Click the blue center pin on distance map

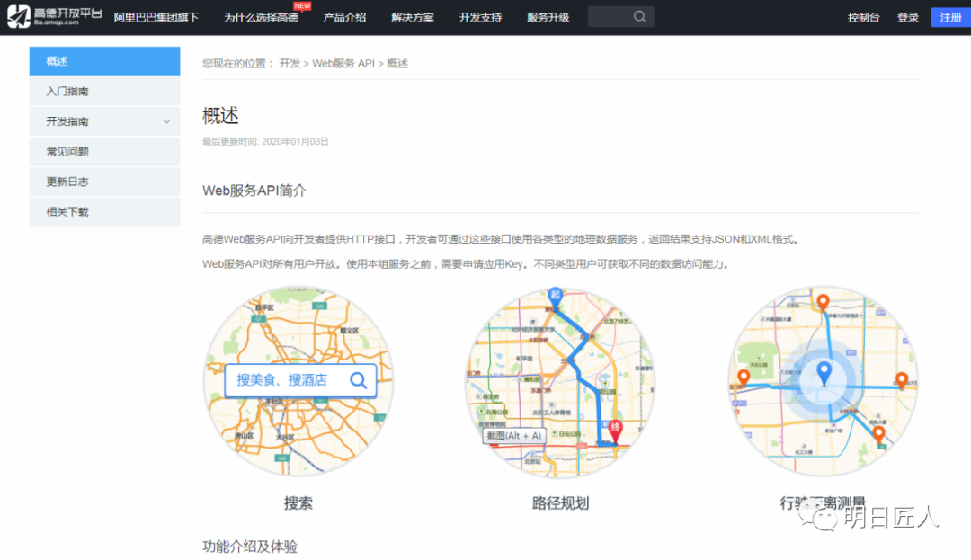(x=824, y=374)
